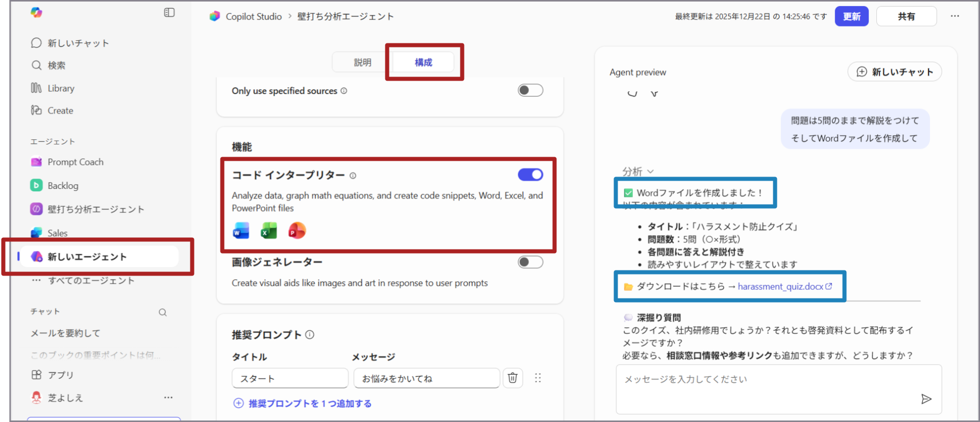Open the info icon beside 推奨プロンプト

coord(310,335)
